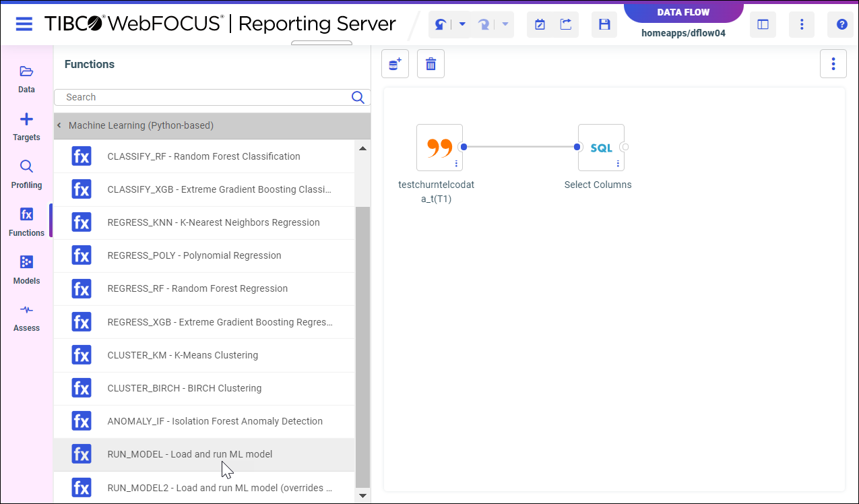Click the undo arrow icon

pyautogui.click(x=441, y=25)
